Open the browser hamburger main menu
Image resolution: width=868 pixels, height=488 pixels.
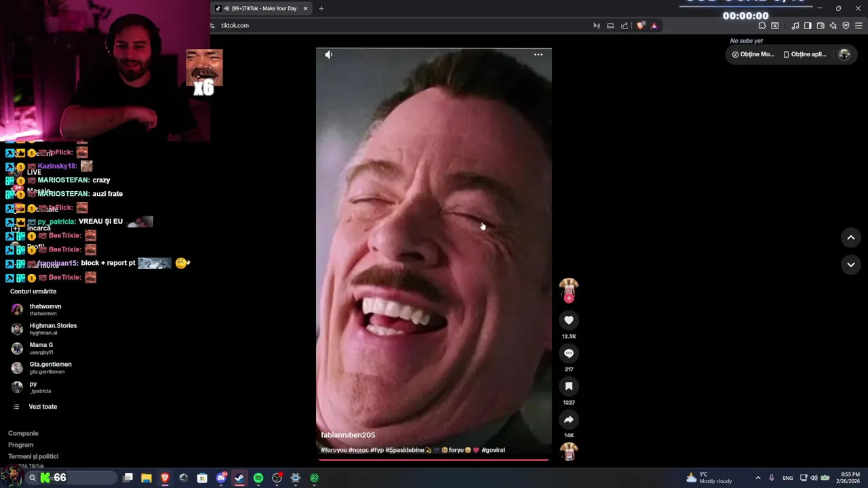coord(859,26)
